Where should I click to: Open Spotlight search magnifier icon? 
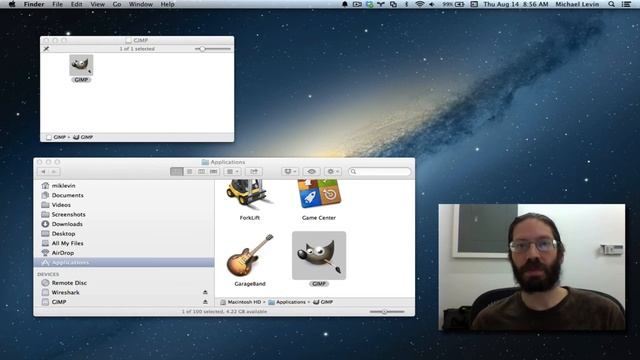[611, 4]
